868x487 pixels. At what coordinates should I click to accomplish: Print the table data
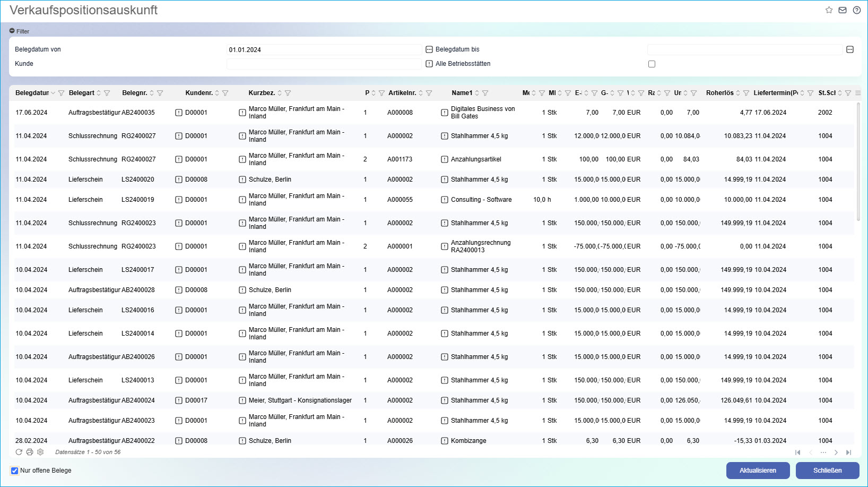click(x=30, y=452)
